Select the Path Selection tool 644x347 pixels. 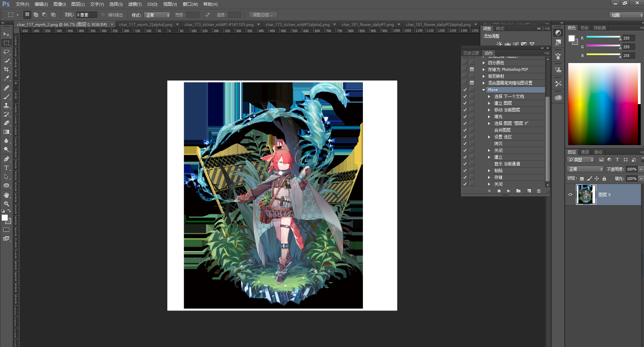pyautogui.click(x=6, y=177)
